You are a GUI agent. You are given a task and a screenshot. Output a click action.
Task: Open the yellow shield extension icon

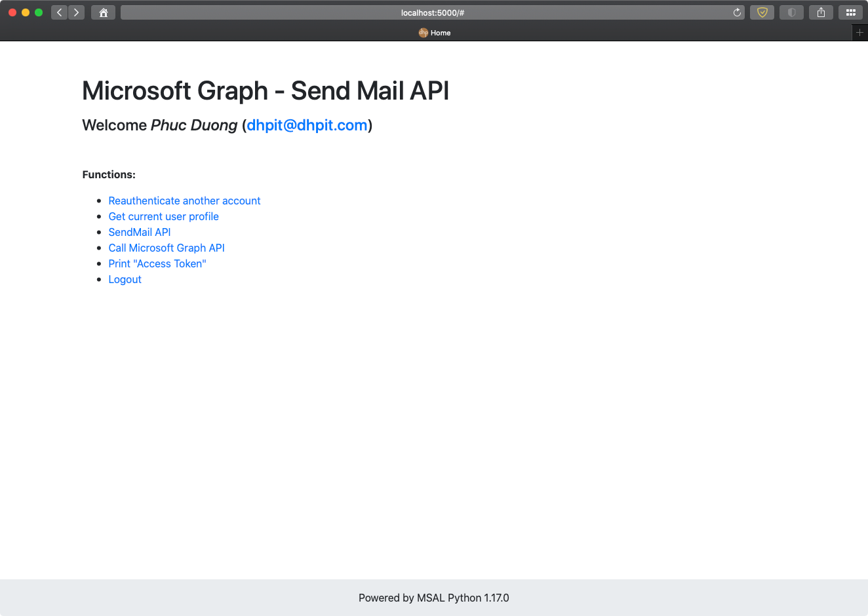click(762, 12)
